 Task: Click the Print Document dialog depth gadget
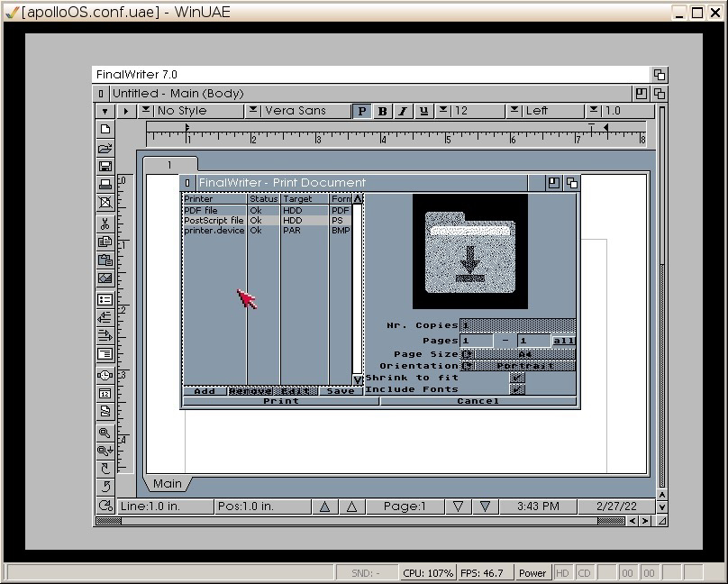point(572,183)
